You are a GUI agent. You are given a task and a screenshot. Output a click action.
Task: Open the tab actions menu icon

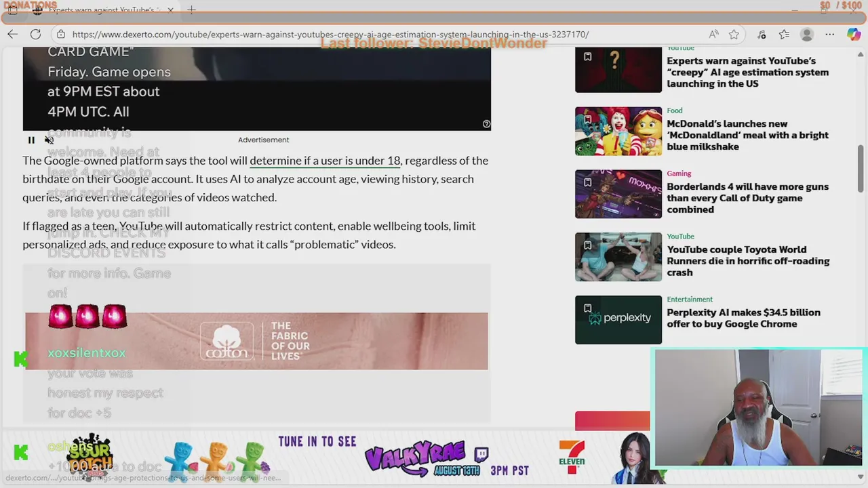tap(13, 10)
